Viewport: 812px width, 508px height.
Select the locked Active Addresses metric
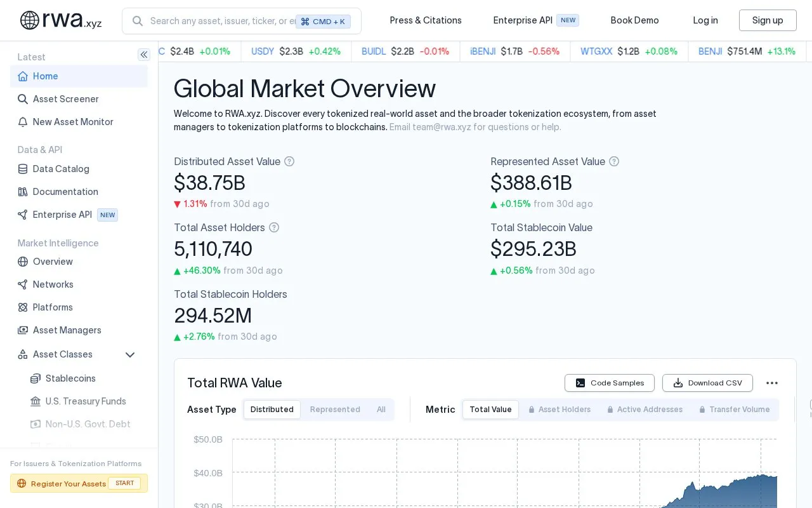pos(645,410)
